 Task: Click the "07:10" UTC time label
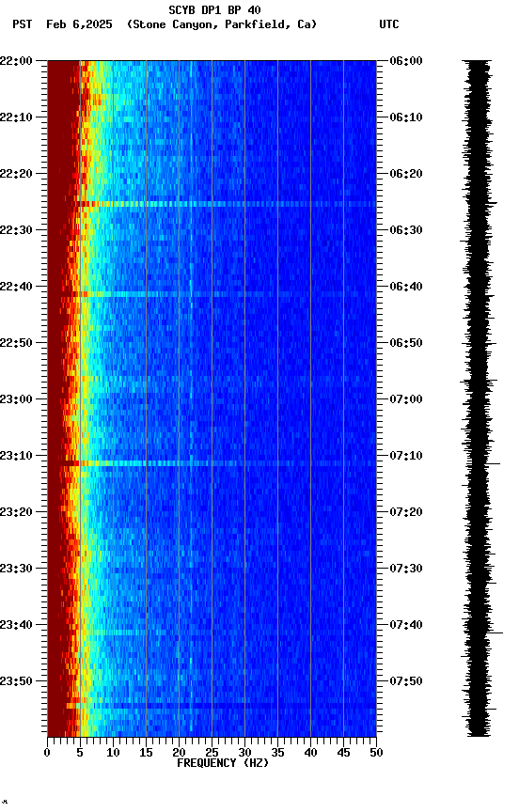tap(406, 456)
